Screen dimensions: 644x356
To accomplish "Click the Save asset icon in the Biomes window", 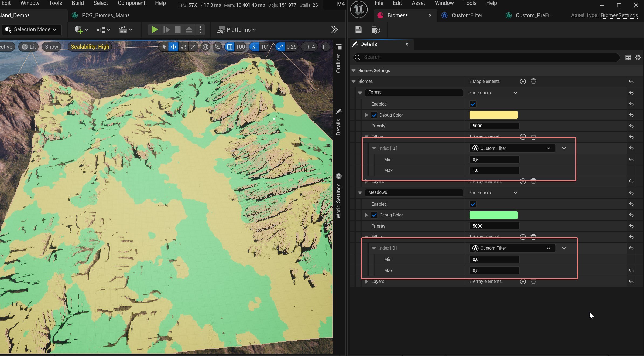I will click(x=358, y=30).
